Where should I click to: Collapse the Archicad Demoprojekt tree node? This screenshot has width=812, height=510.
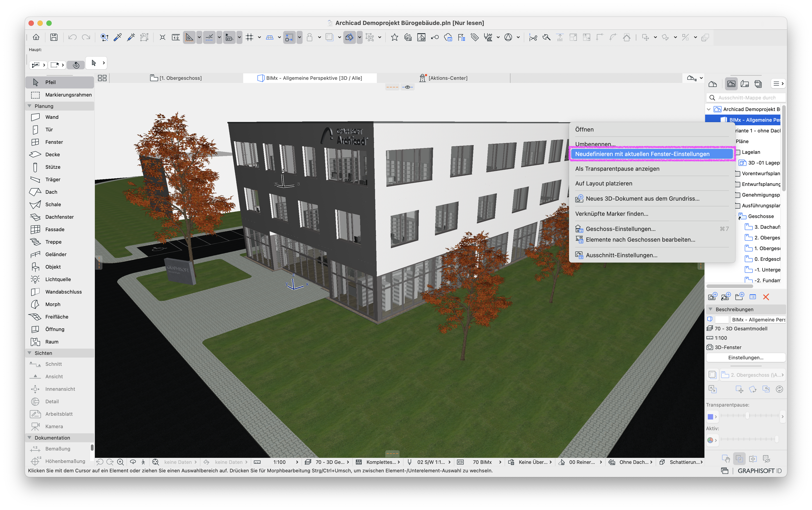(x=709, y=109)
